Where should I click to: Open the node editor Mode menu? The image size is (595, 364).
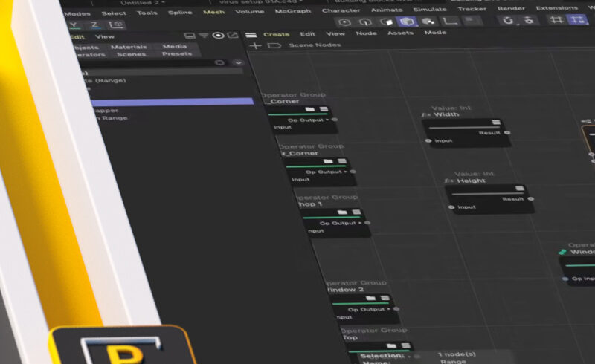[x=435, y=33]
